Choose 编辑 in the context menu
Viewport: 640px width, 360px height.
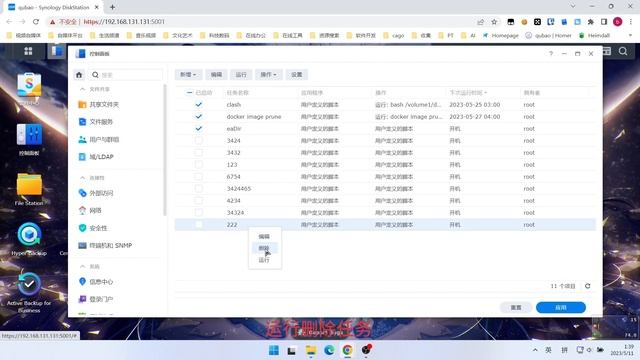[x=264, y=237]
